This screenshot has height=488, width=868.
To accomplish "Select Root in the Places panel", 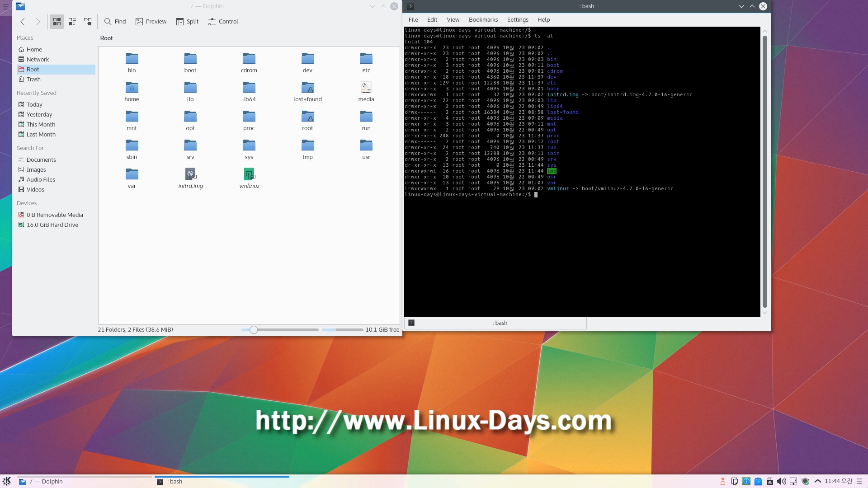I will click(x=56, y=70).
